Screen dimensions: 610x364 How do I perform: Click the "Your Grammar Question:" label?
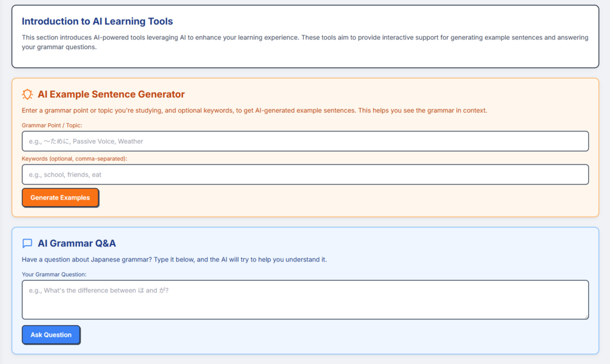54,274
